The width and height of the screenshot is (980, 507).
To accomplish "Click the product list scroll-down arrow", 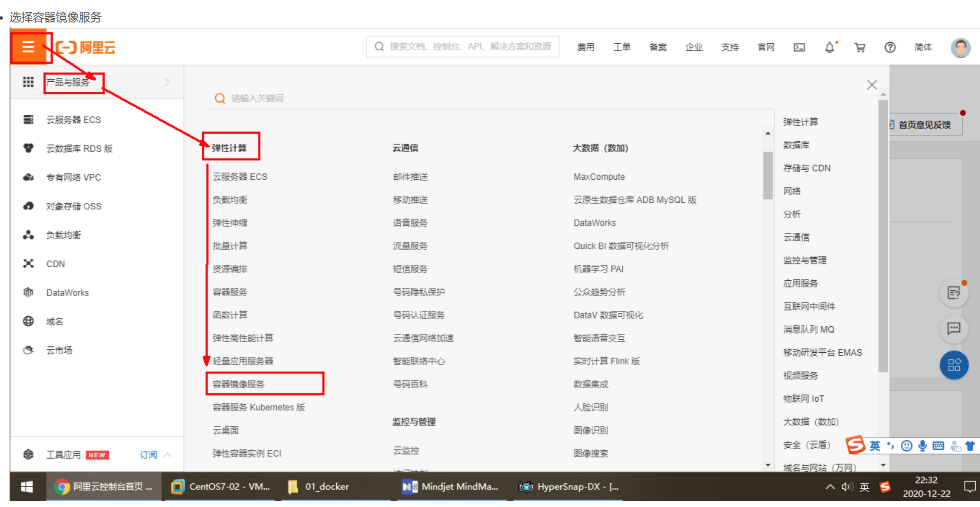I will coord(768,465).
